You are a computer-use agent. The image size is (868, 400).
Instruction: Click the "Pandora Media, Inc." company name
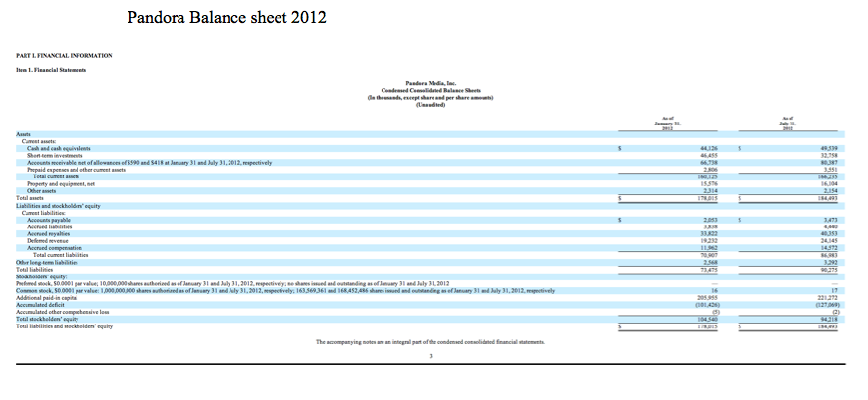[431, 83]
